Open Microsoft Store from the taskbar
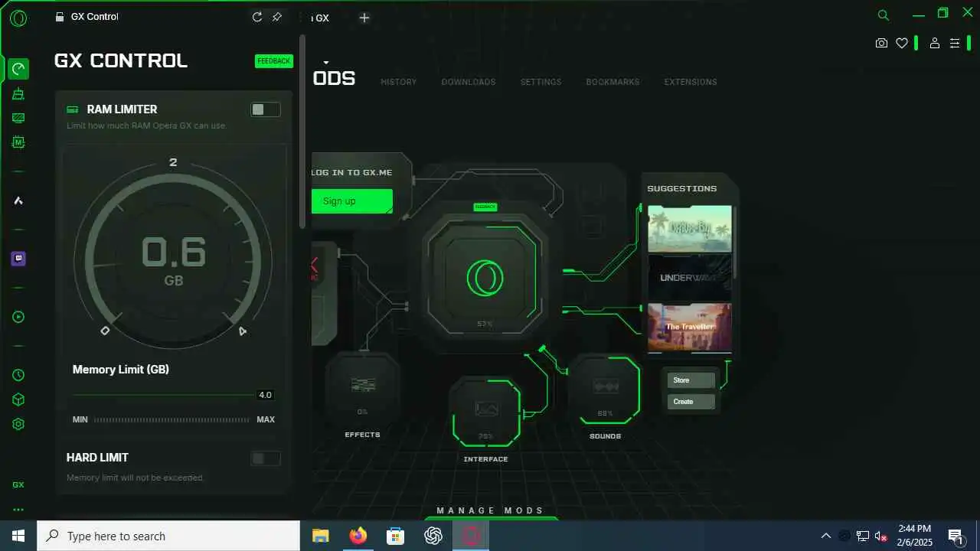 click(x=395, y=536)
